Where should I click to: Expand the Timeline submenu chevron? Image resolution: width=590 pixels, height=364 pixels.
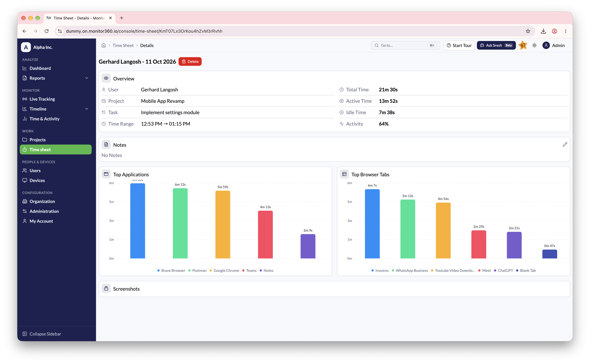click(x=87, y=109)
